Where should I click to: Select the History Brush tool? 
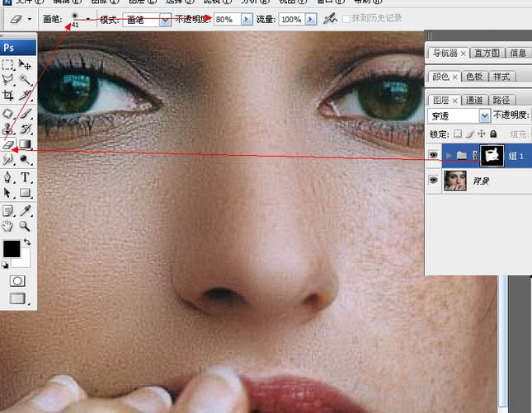pyautogui.click(x=25, y=129)
